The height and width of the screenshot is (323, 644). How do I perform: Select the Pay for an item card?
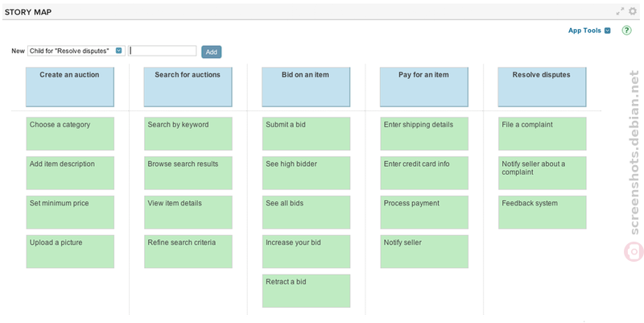(x=424, y=87)
